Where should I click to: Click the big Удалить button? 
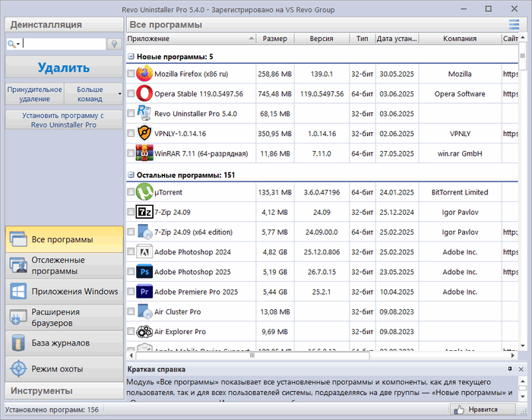tap(64, 68)
